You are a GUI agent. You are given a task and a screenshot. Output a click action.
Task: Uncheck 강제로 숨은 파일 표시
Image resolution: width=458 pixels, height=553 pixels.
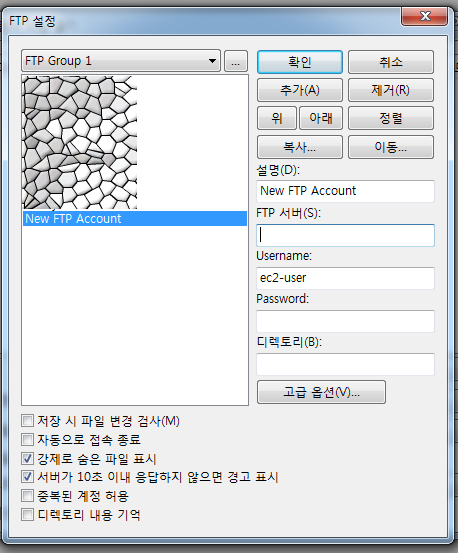[x=28, y=459]
